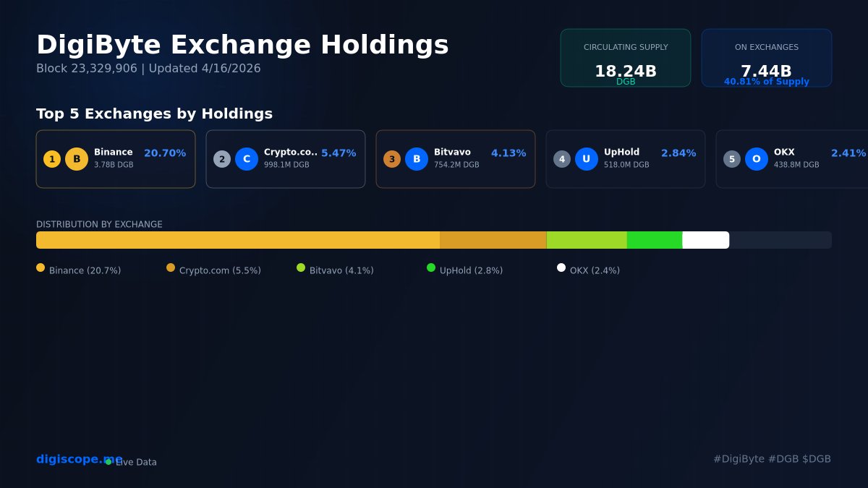Click the Binance 20.70% percentage value

point(165,153)
